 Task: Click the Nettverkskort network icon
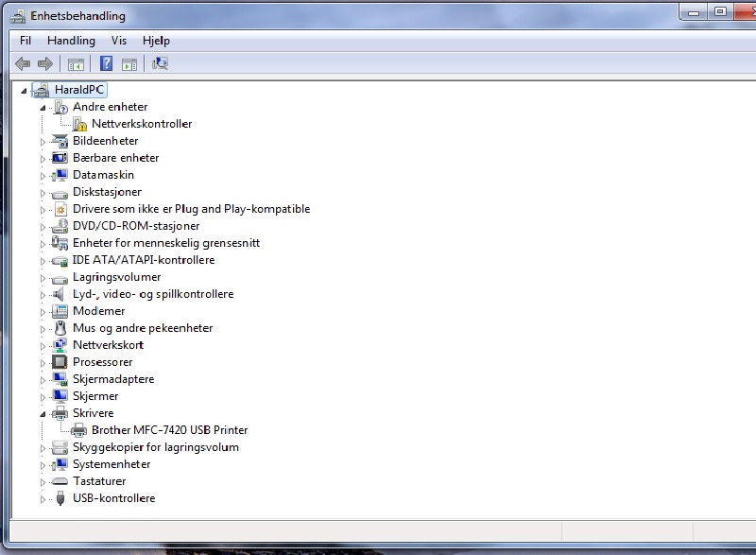click(60, 345)
